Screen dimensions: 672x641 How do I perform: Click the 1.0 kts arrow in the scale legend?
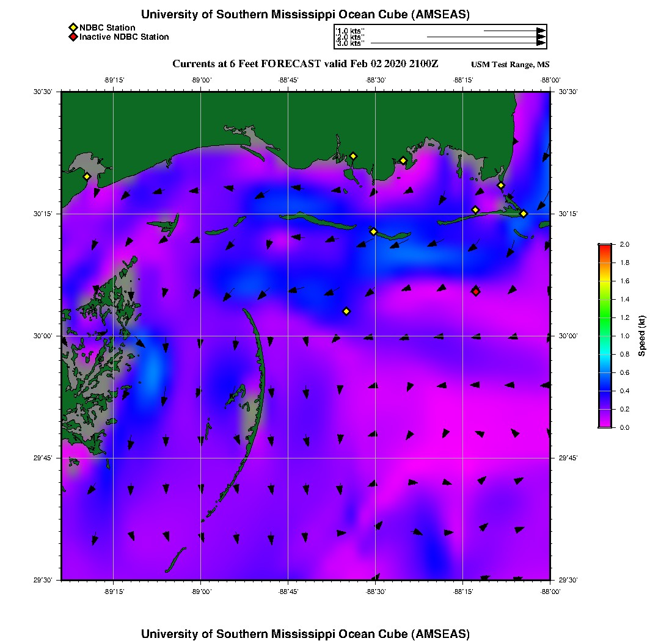tap(513, 31)
